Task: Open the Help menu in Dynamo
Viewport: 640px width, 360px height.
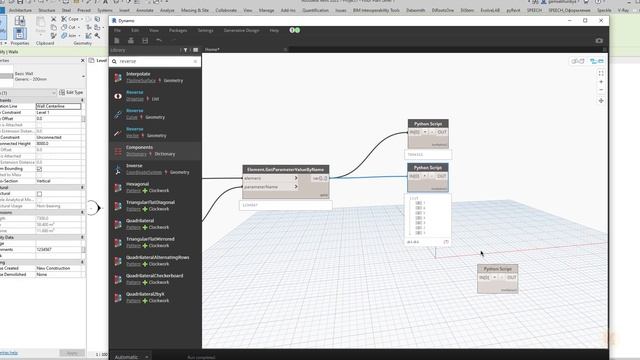Action: click(274, 30)
